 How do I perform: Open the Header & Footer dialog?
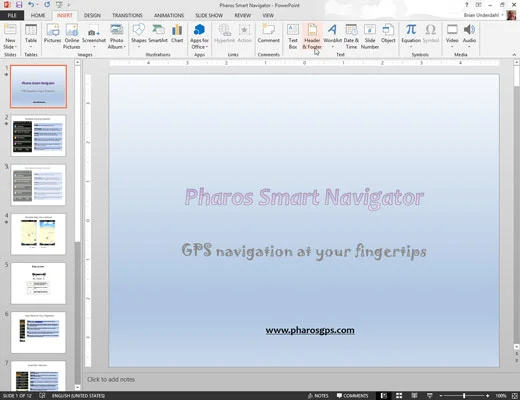pos(312,37)
